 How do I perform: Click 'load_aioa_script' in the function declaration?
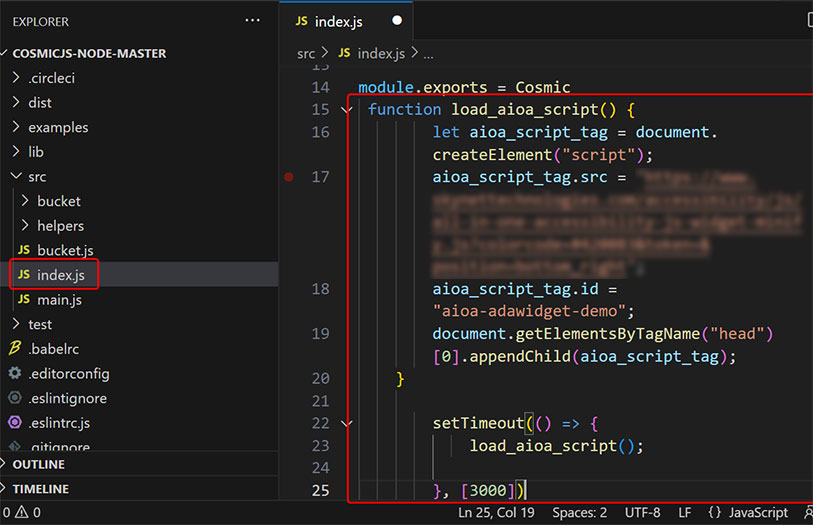(x=525, y=110)
